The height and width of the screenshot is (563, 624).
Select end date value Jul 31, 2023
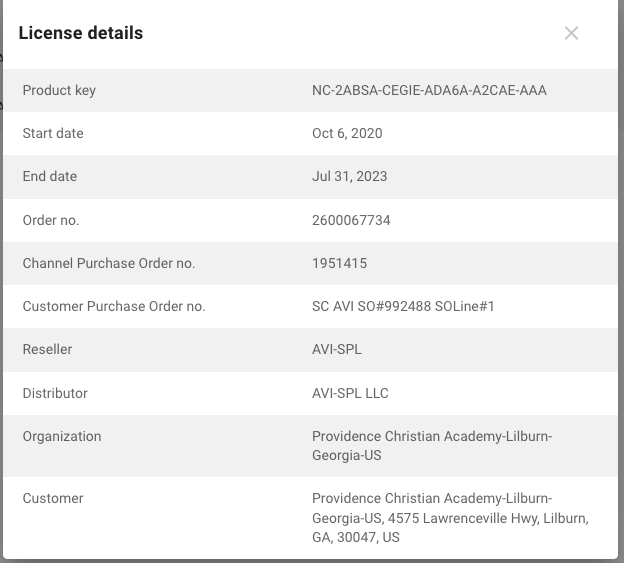click(x=349, y=176)
